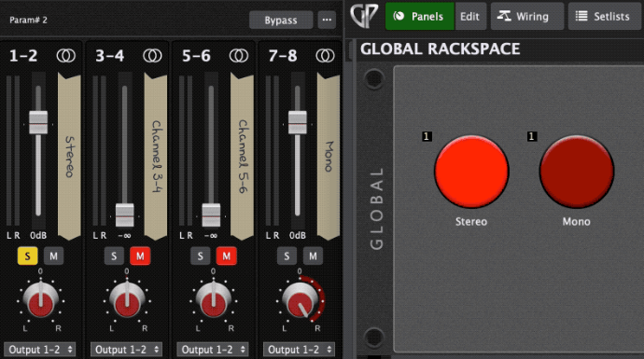Click the GLOBAL RACKSPACE title

tap(441, 49)
